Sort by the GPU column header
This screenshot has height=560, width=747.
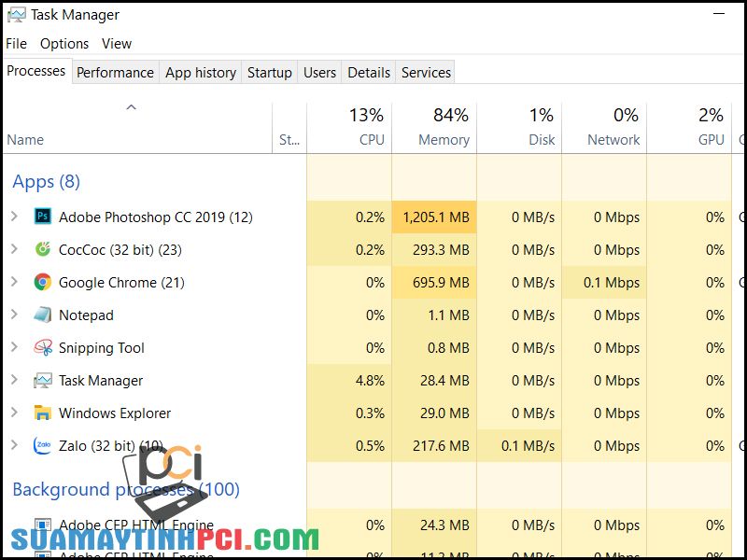pos(689,127)
